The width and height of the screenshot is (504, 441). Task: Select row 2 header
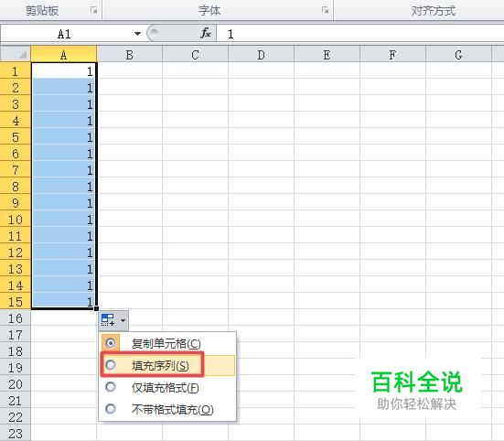click(x=16, y=88)
